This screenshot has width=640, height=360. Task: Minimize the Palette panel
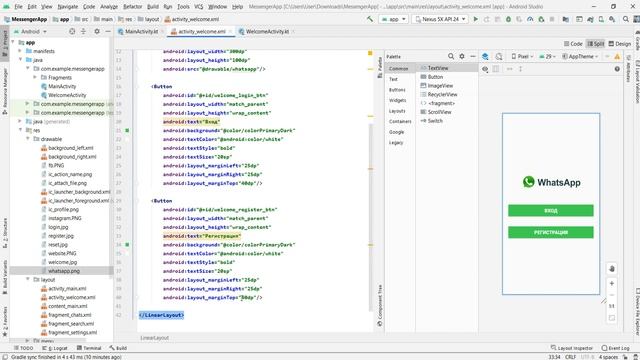(x=473, y=56)
